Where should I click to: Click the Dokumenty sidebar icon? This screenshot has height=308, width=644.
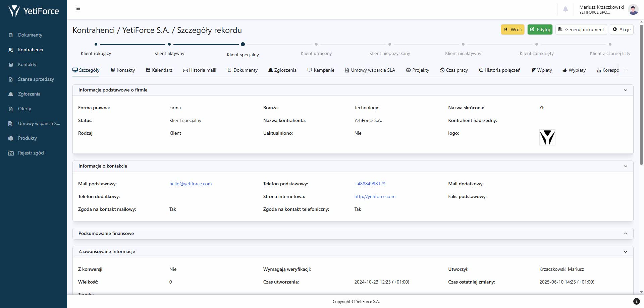(x=11, y=35)
